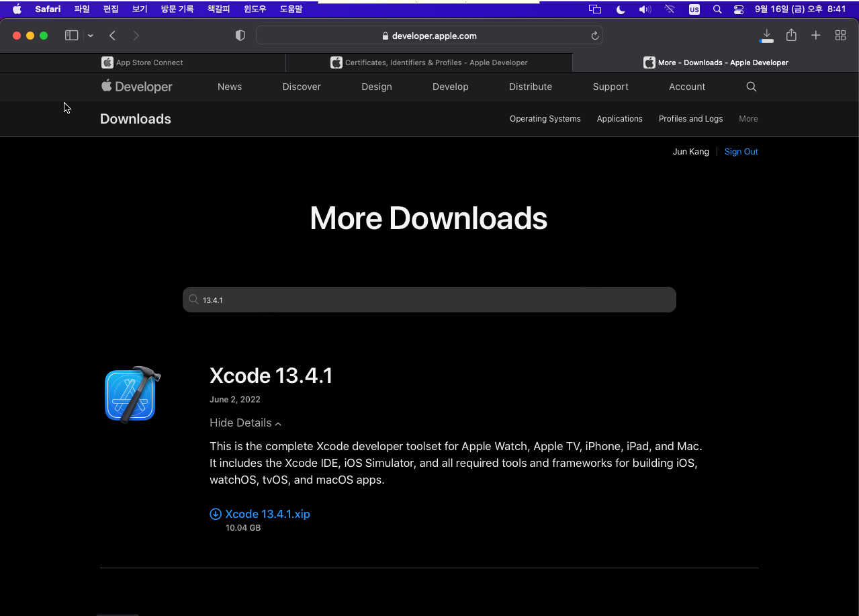Image resolution: width=859 pixels, height=616 pixels.
Task: Toggle Do Not Disturb moon icon
Action: [620, 9]
